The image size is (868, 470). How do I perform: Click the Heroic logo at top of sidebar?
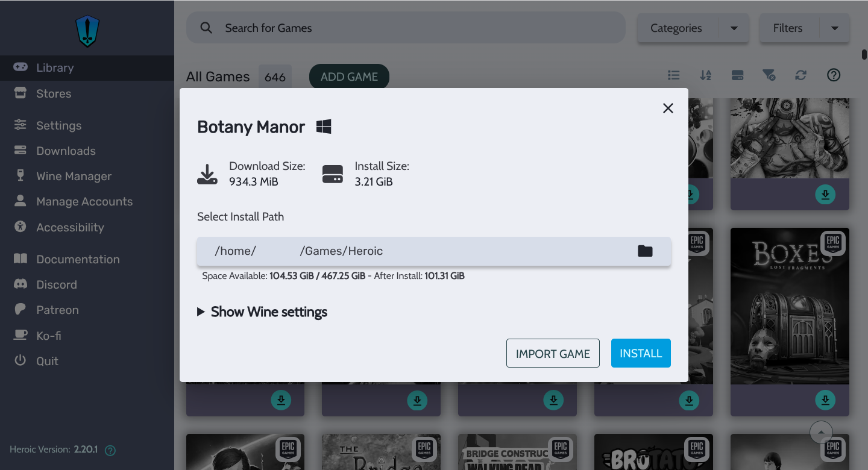tap(87, 30)
